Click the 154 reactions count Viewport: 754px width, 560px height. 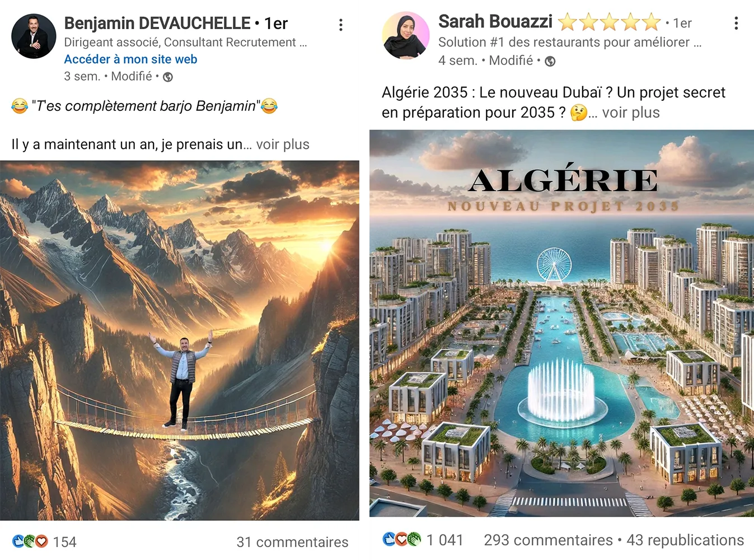pyautogui.click(x=65, y=542)
